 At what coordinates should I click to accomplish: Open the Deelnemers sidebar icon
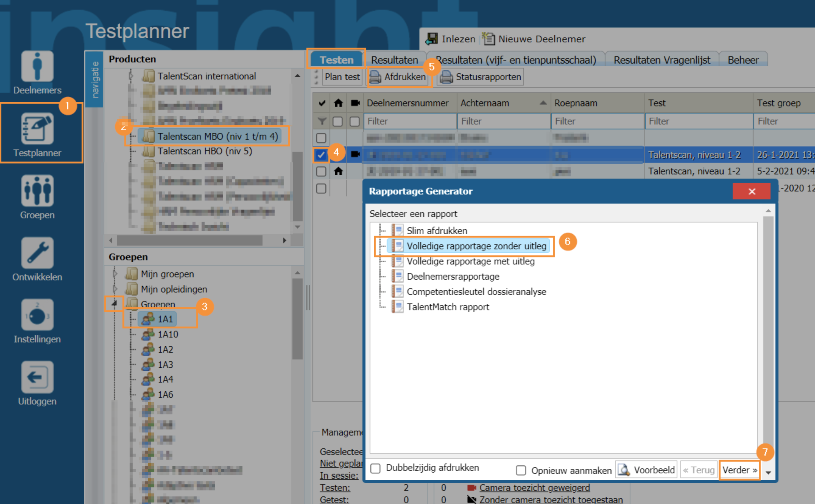tap(37, 66)
